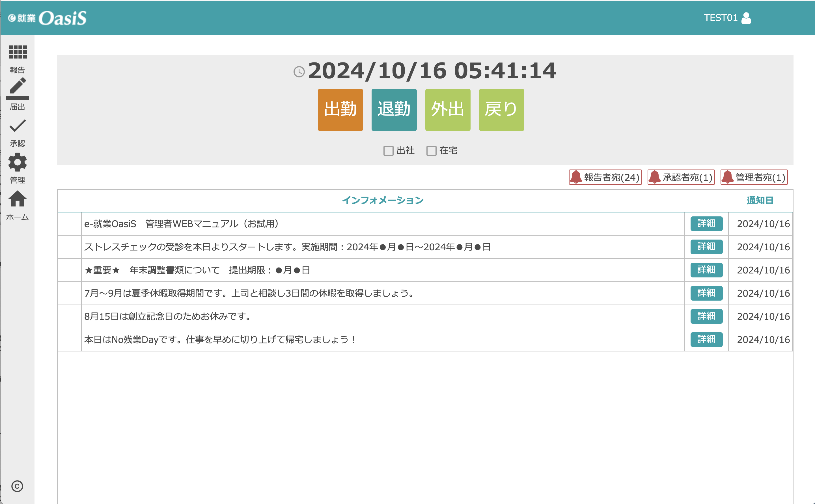The width and height of the screenshot is (815, 504).
Task: Open the 承認 checkmark icon
Action: pyautogui.click(x=17, y=126)
